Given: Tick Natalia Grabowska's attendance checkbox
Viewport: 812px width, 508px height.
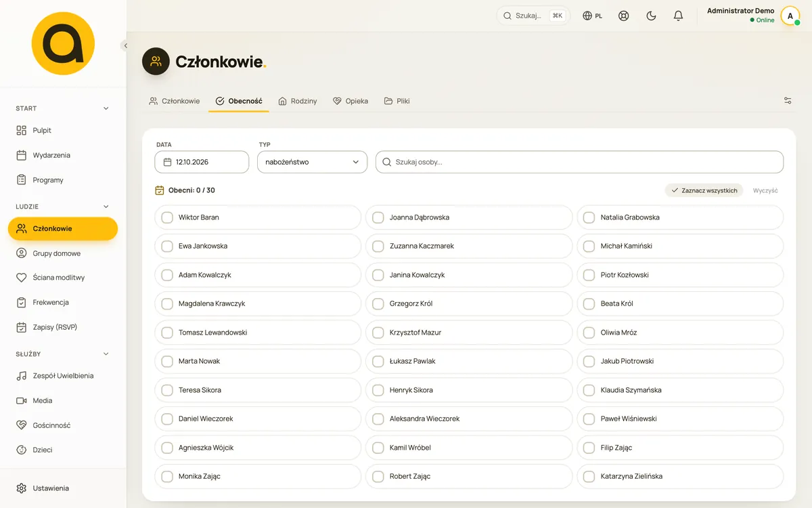Looking at the screenshot, I should (x=589, y=217).
